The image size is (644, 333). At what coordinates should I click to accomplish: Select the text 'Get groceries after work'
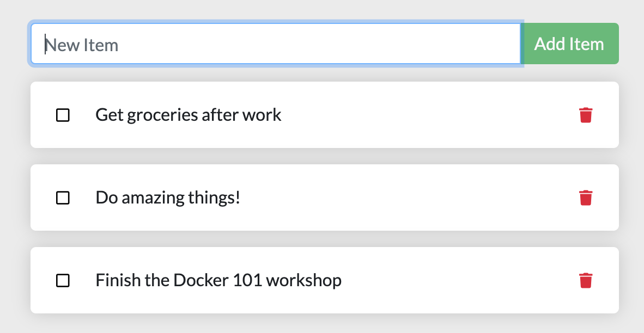(x=188, y=115)
